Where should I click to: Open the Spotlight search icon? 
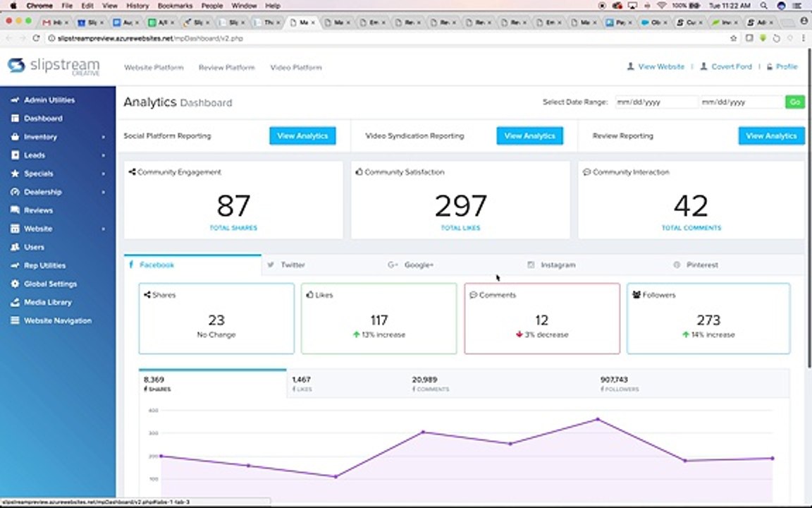pos(764,6)
